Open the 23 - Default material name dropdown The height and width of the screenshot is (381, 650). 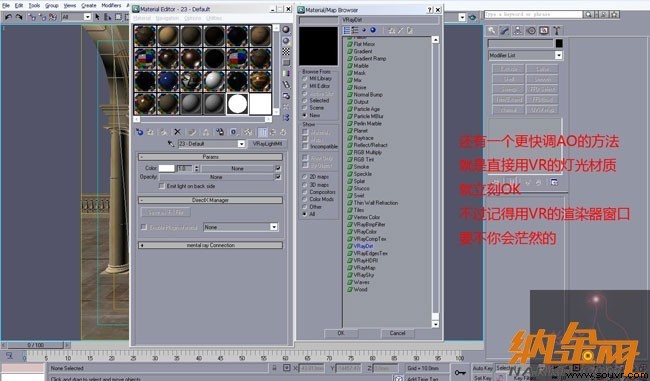point(241,144)
